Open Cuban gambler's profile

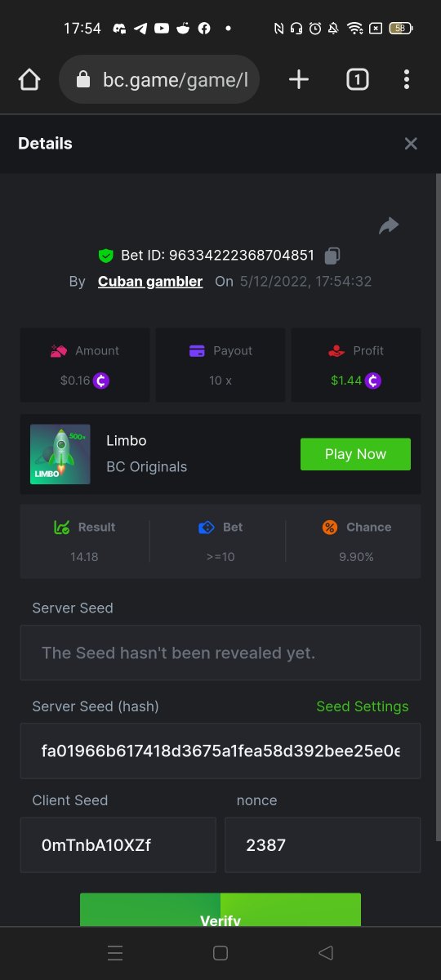[150, 281]
